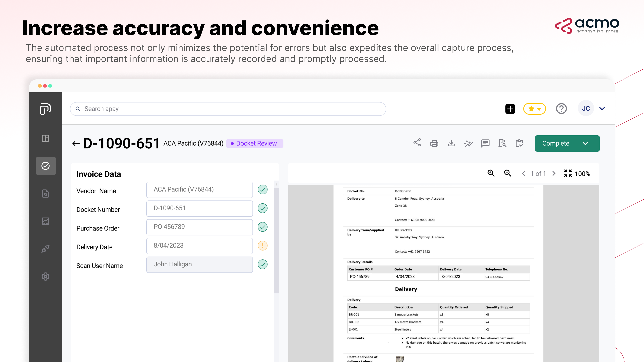The image size is (644, 362).
Task: Open the dashboard sidebar menu item
Action: click(45, 138)
